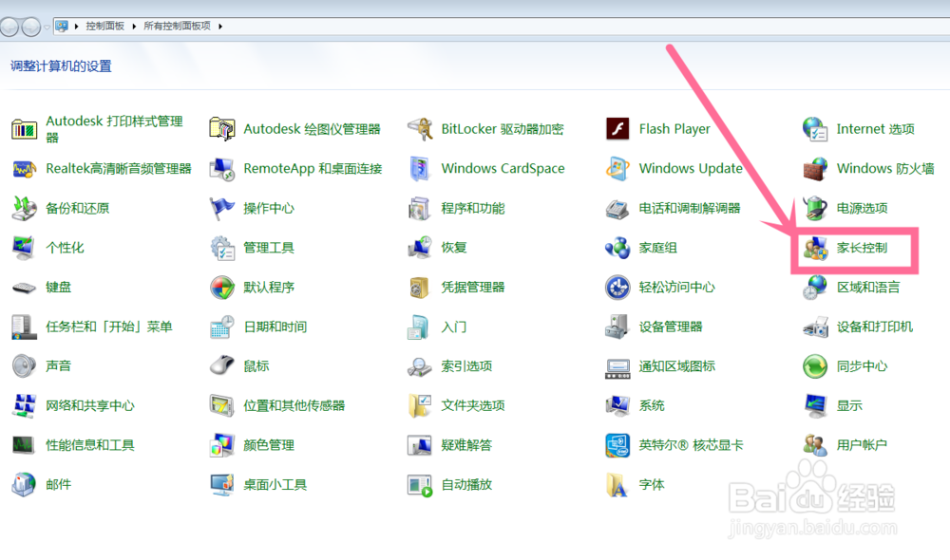The image size is (950, 560).
Task: Click the 字体 icon
Action: pyautogui.click(x=617, y=485)
